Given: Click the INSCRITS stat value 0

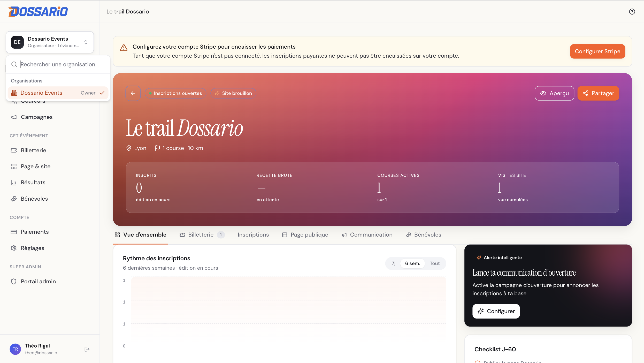Looking at the screenshot, I should coord(139,188).
